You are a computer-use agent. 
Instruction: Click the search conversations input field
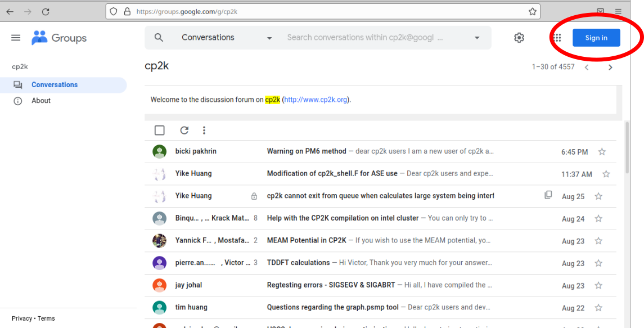tap(365, 37)
